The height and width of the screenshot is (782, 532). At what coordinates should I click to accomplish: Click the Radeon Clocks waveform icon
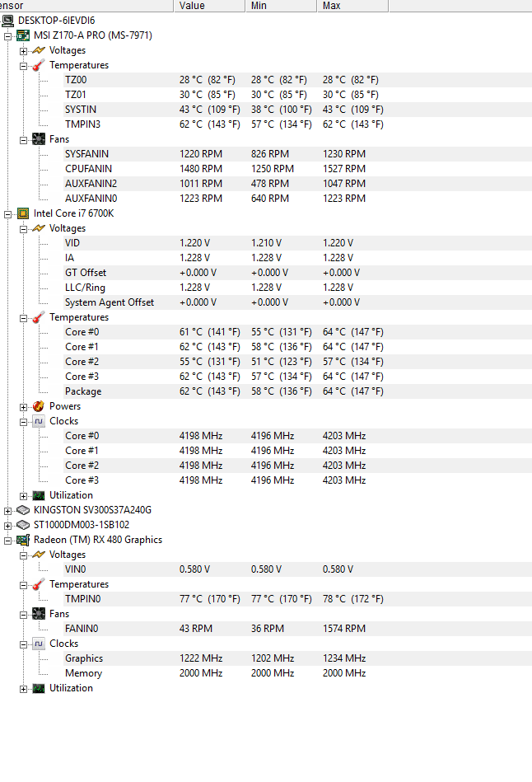[39, 644]
